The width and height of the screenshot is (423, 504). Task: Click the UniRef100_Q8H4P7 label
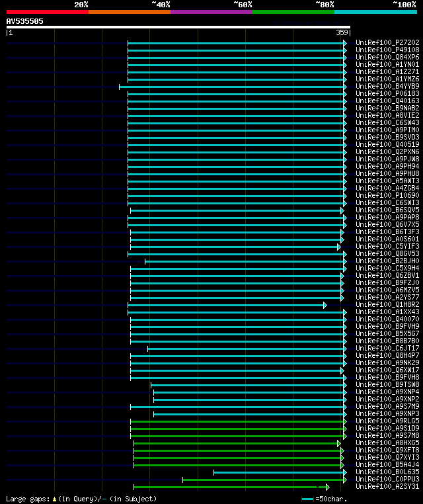click(x=387, y=355)
